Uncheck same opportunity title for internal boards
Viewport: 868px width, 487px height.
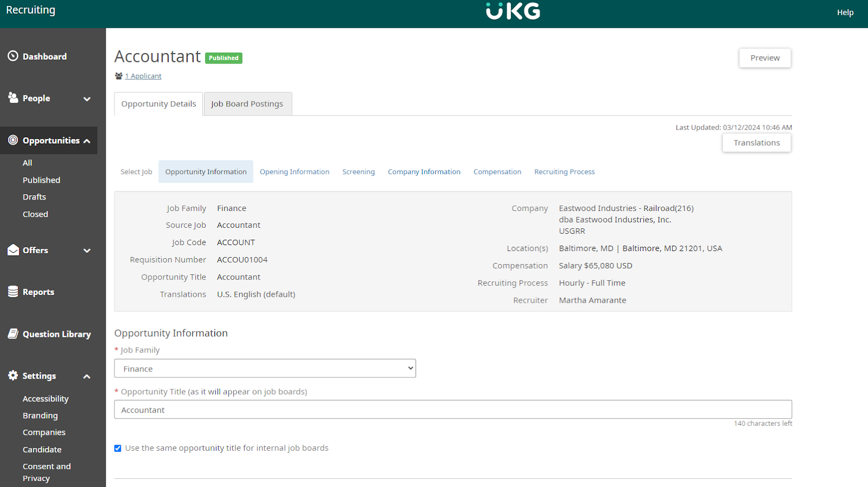[x=118, y=448]
